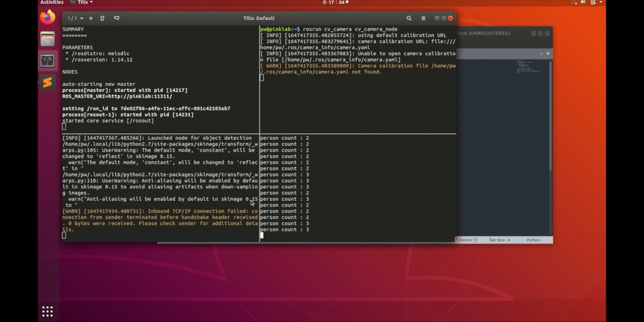
Task: Minimize the Tilix window
Action: tap(437, 18)
